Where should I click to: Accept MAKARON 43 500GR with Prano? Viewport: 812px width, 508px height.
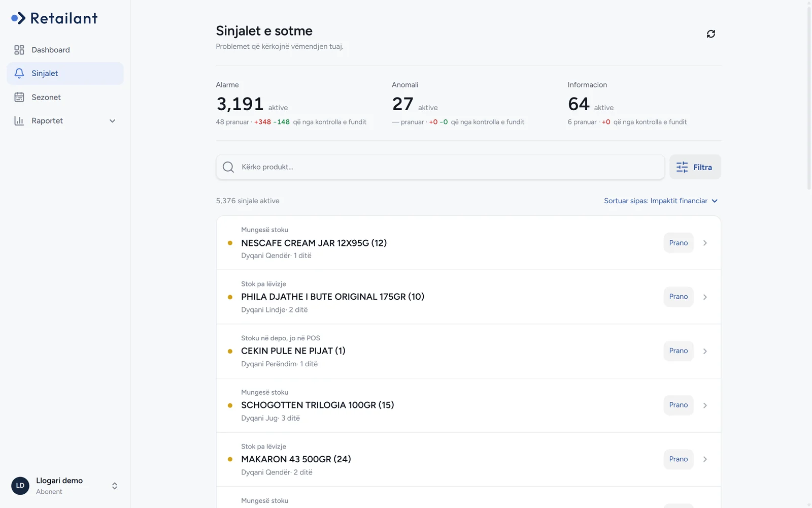pos(679,459)
